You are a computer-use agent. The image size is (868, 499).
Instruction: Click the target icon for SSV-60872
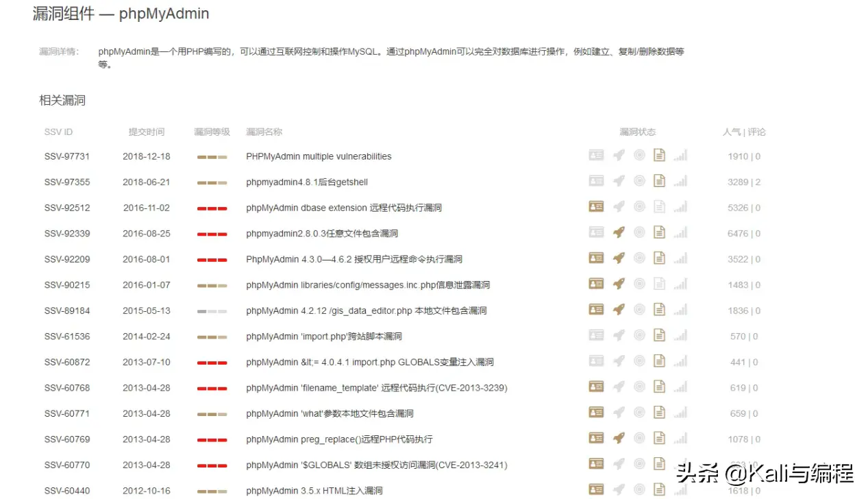(x=639, y=361)
